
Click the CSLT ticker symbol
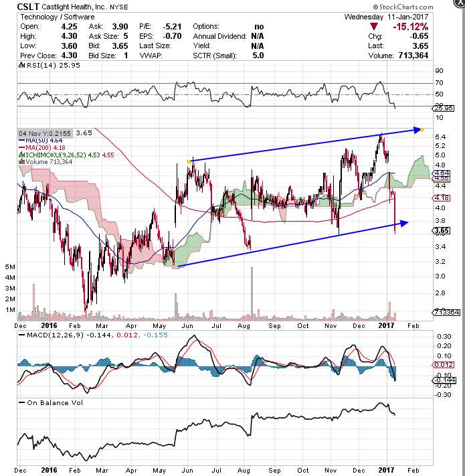point(28,7)
